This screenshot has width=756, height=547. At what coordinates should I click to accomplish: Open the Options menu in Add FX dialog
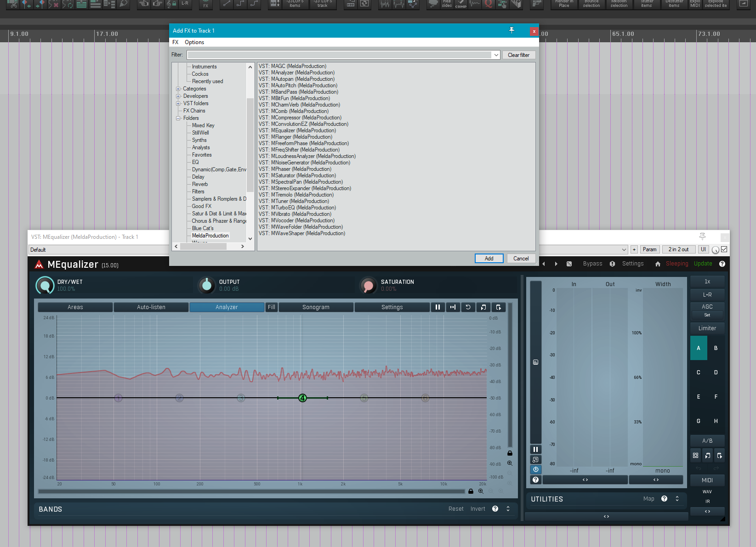point(194,42)
